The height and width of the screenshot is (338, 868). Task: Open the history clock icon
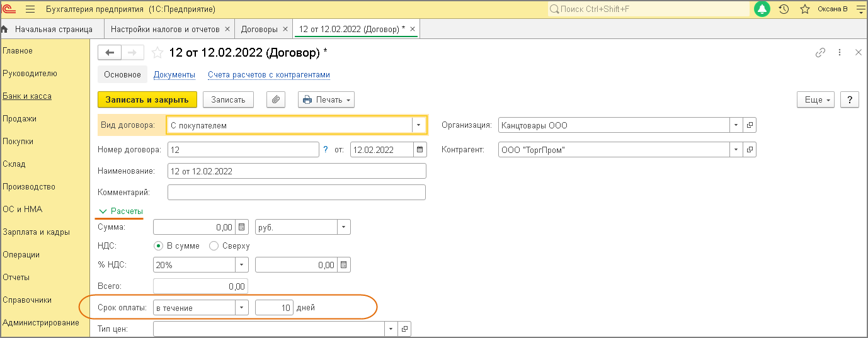[x=784, y=9]
